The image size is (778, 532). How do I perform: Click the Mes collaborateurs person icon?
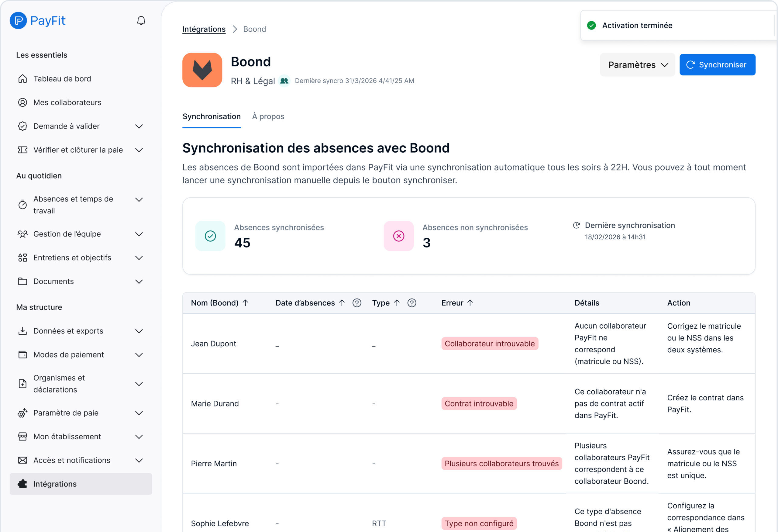(x=22, y=102)
